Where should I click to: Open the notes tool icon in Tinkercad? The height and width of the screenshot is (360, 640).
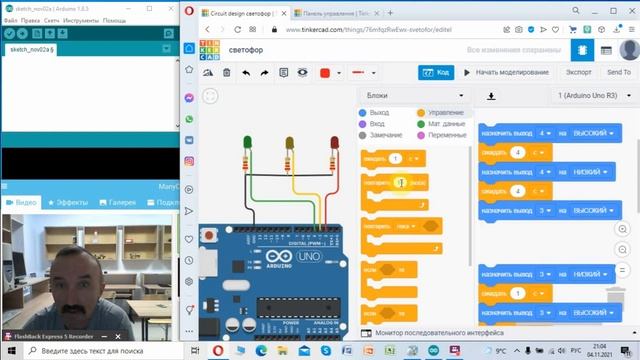point(283,73)
